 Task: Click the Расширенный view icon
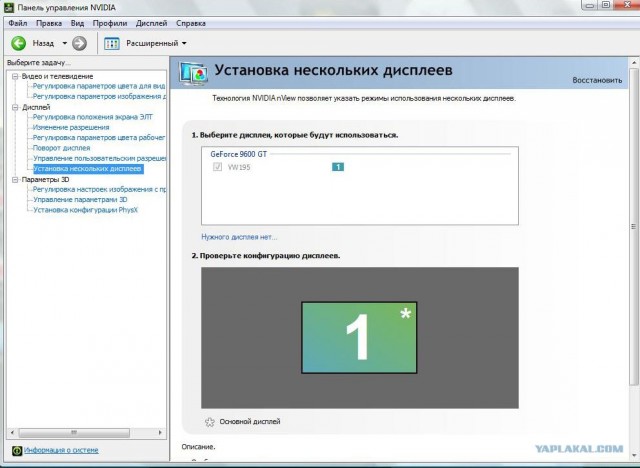(111, 43)
